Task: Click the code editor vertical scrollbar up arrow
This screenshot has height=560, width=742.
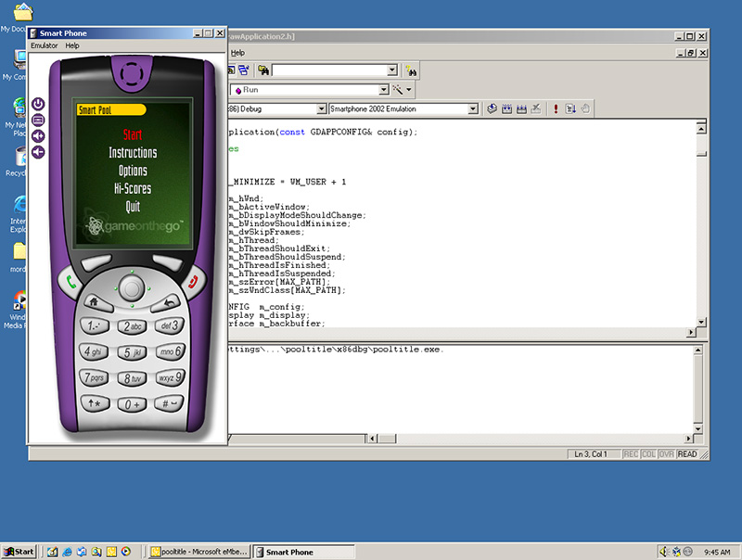Action: (x=702, y=129)
